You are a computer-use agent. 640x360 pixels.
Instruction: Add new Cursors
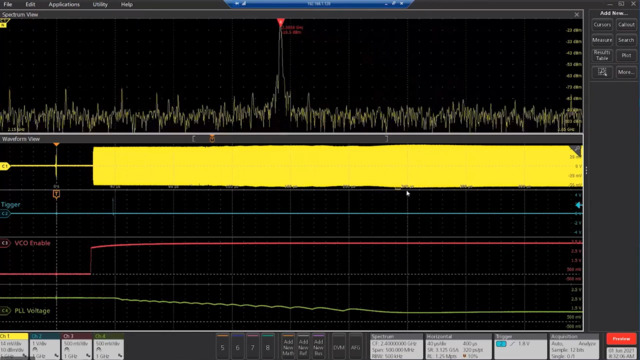tap(602, 25)
